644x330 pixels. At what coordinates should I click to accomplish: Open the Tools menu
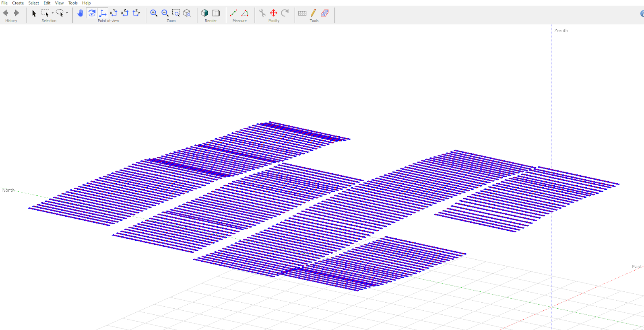point(73,3)
